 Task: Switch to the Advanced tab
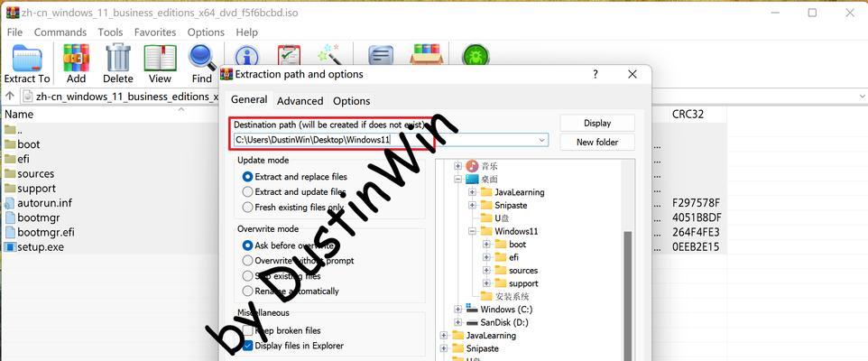pyautogui.click(x=300, y=101)
